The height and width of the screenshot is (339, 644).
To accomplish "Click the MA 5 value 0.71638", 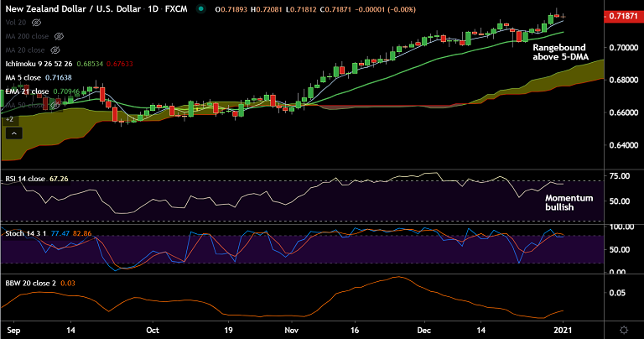I will pos(59,78).
